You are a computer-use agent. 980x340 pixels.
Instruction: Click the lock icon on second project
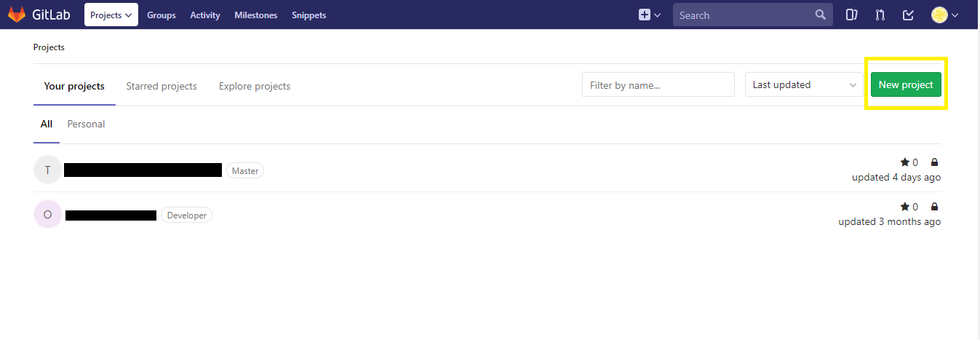point(934,207)
